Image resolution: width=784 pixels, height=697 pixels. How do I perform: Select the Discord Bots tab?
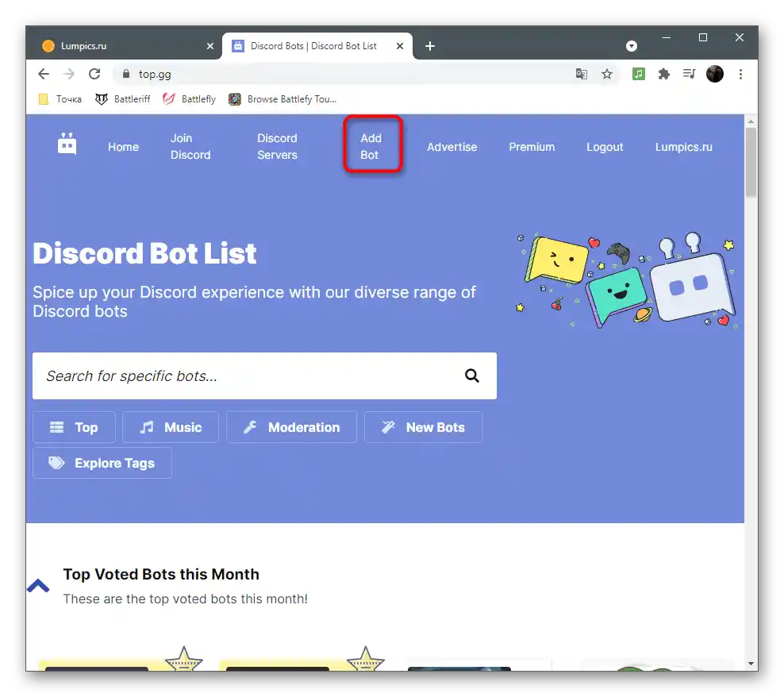coord(317,46)
